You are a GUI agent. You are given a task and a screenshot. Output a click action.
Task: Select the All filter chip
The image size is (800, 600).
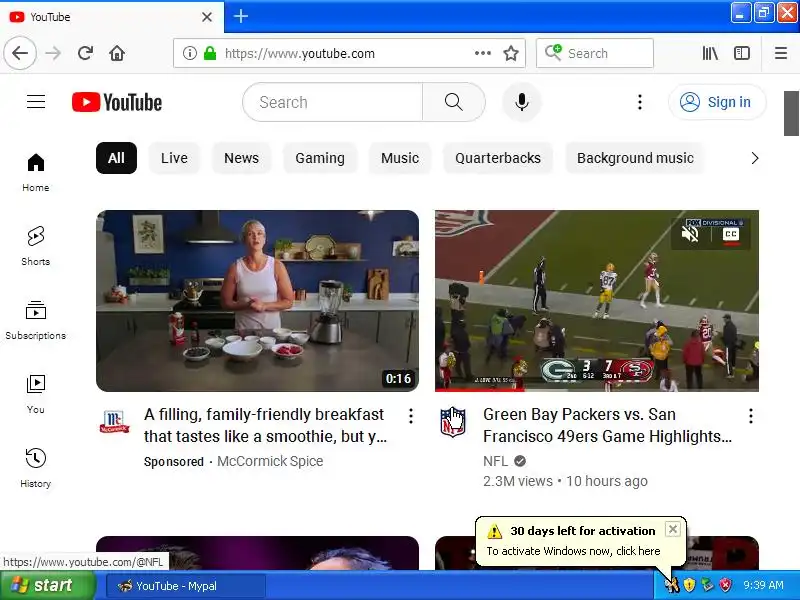pyautogui.click(x=116, y=158)
